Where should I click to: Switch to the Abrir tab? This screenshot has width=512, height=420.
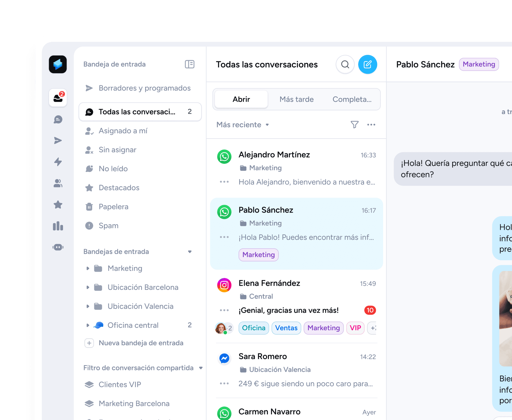pyautogui.click(x=241, y=99)
